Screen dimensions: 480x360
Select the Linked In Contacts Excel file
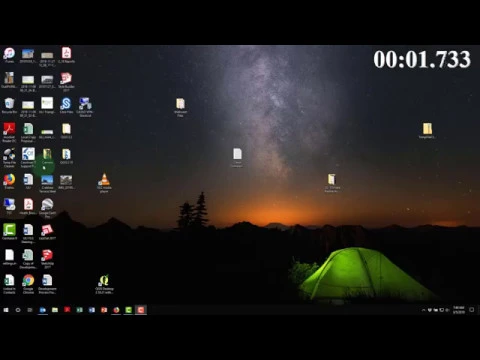point(9,284)
